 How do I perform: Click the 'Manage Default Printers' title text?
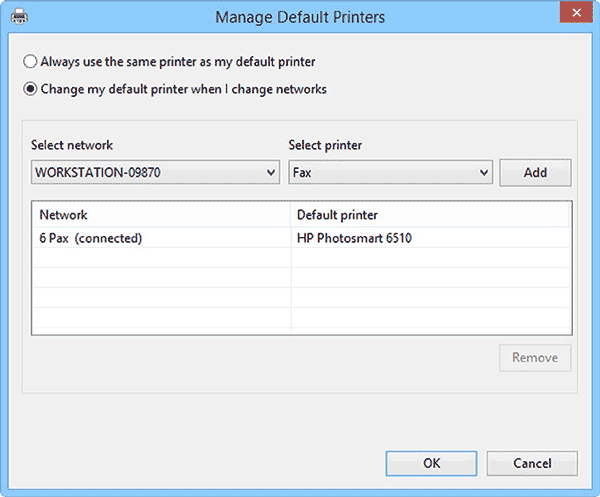[299, 16]
